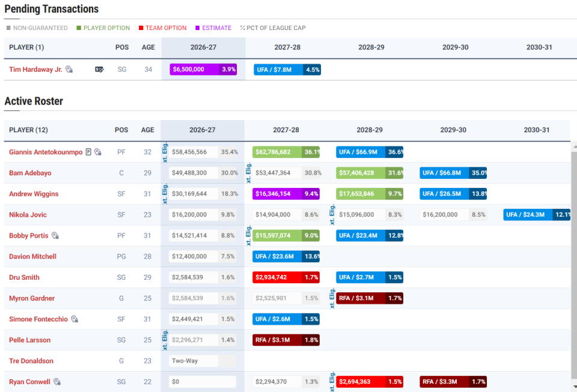Click Hardaway's UFA / $7.8M cell

[287, 70]
